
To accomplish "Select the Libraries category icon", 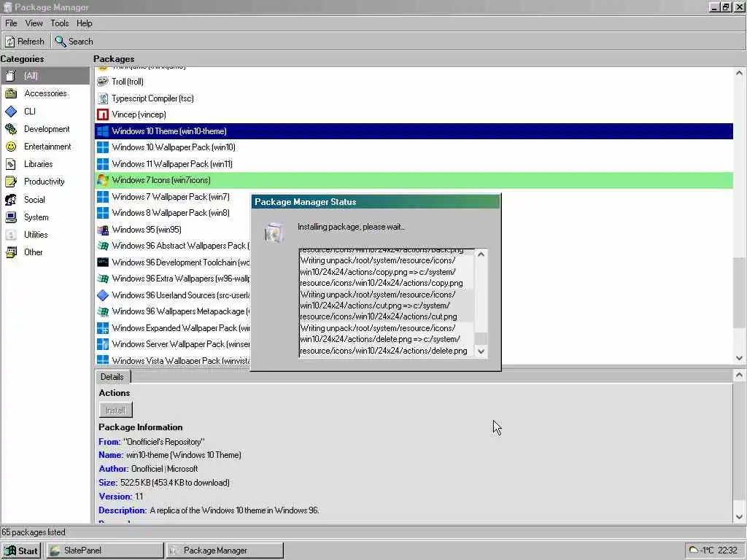I will pos(11,164).
